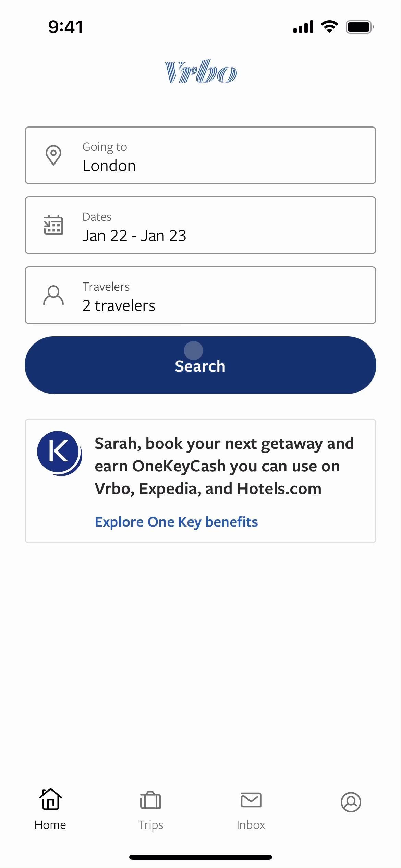Viewport: 401px width, 868px height.
Task: Switch to the Trips tab
Action: point(150,810)
